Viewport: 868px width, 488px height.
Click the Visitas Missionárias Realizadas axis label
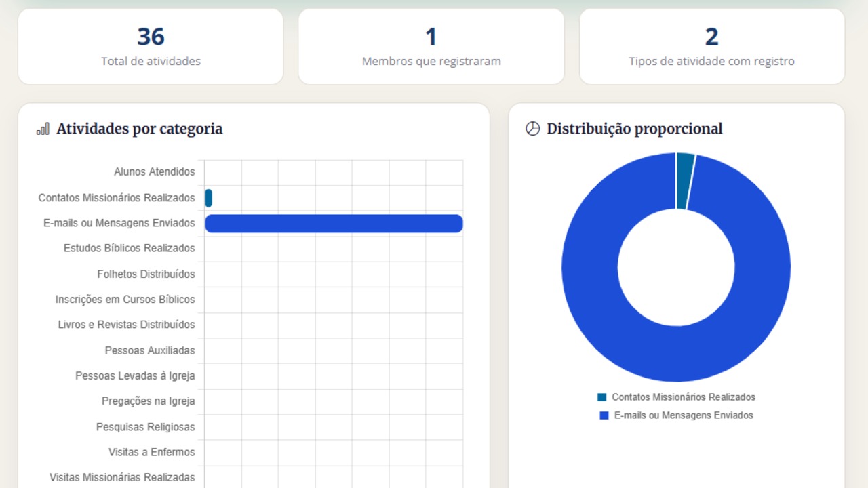click(122, 478)
